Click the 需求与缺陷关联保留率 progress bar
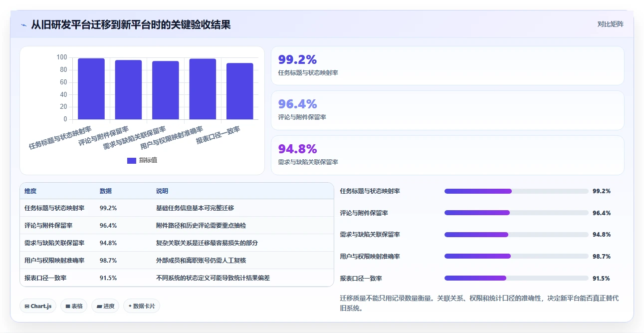 (516, 235)
